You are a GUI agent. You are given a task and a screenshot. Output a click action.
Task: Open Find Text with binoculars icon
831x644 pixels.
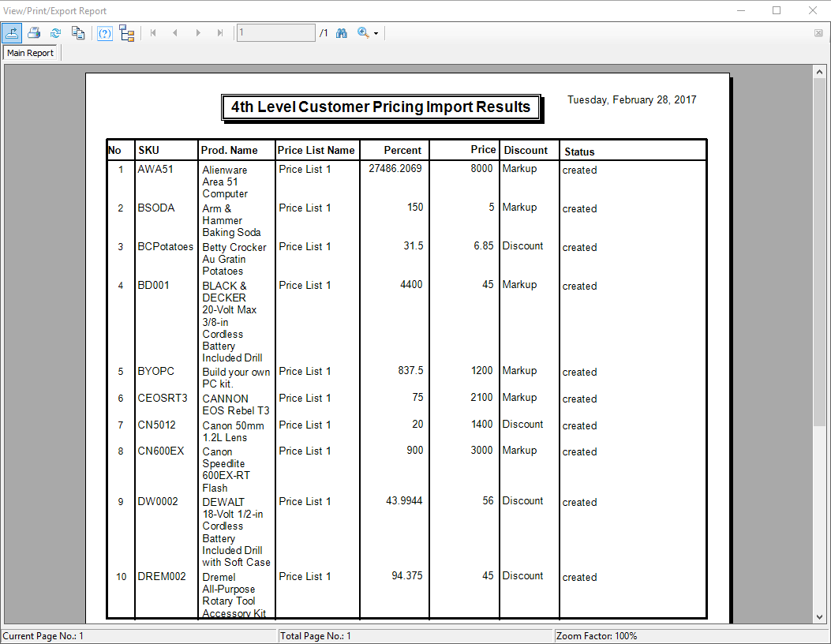[342, 33]
